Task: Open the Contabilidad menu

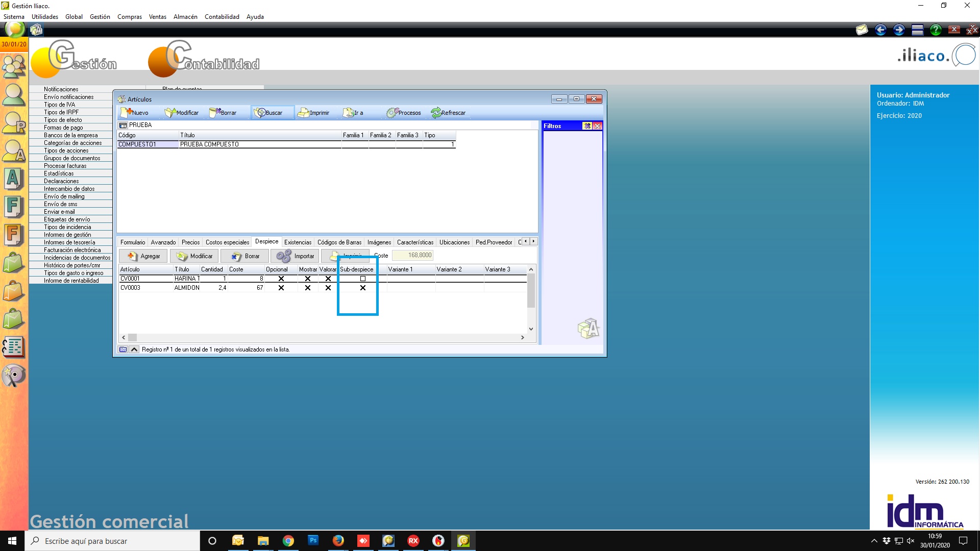Action: [x=222, y=17]
